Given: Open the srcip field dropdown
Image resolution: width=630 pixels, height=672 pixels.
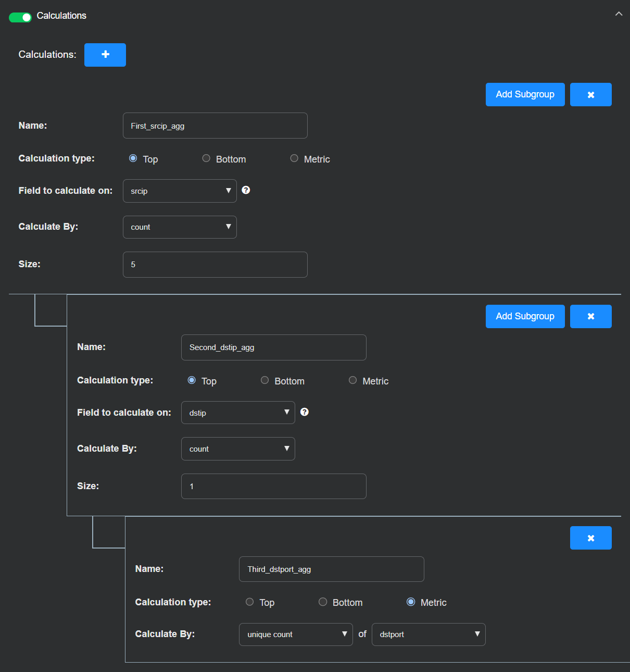Looking at the screenshot, I should tap(180, 191).
